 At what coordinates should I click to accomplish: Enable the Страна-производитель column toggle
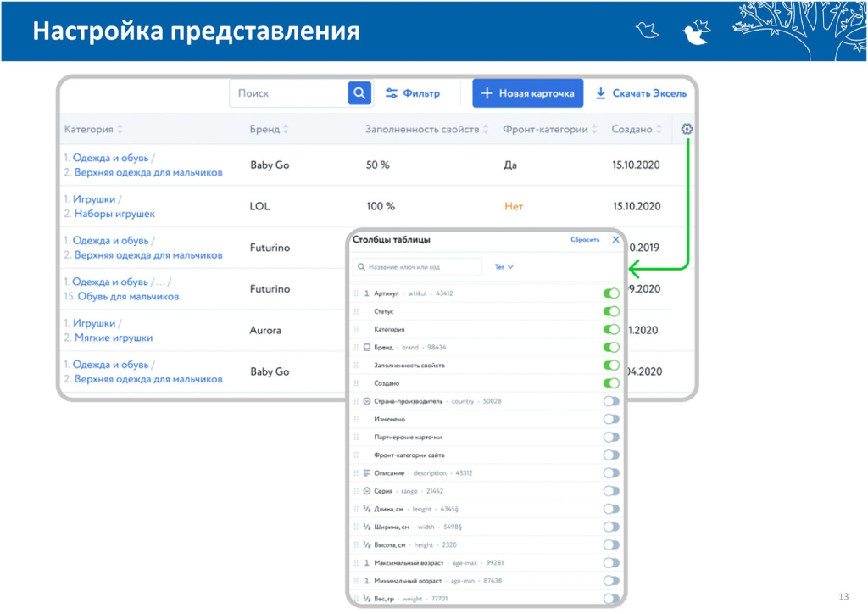coord(611,401)
